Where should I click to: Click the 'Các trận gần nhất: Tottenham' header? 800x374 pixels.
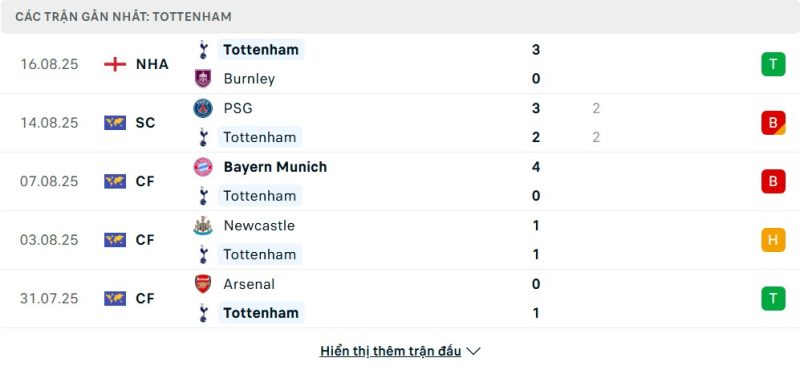point(123,17)
